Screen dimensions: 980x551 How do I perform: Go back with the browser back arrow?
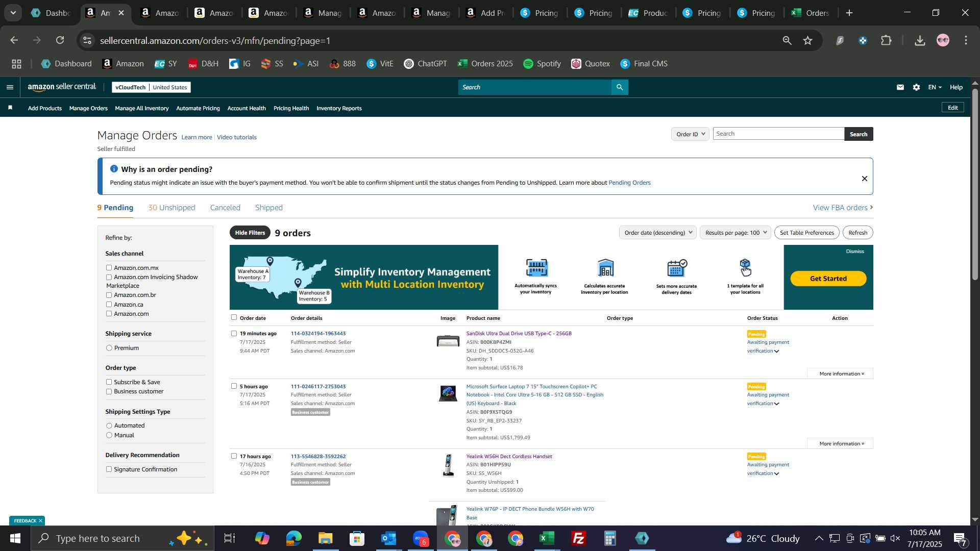[14, 40]
